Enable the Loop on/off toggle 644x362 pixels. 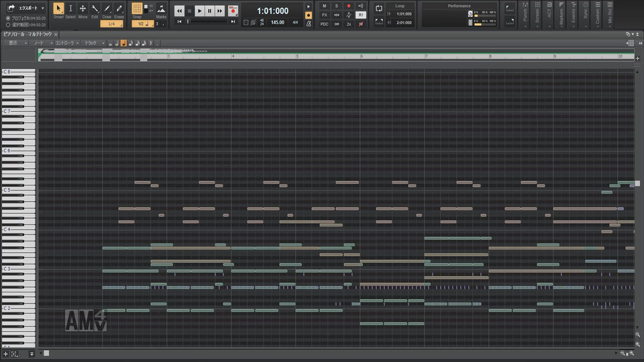(x=379, y=8)
